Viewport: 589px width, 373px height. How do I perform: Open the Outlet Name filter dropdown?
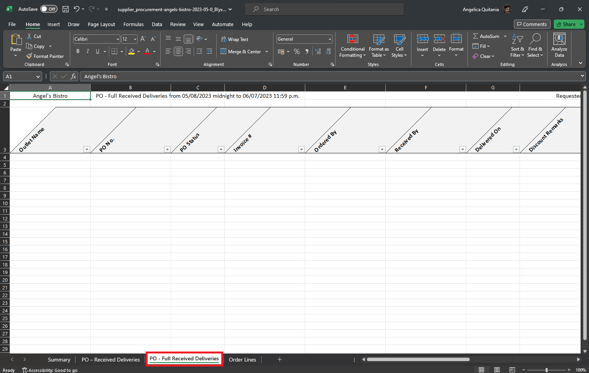pyautogui.click(x=87, y=150)
